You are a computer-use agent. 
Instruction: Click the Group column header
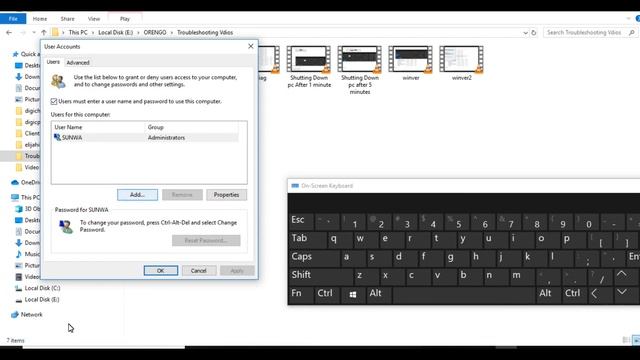pyautogui.click(x=191, y=127)
